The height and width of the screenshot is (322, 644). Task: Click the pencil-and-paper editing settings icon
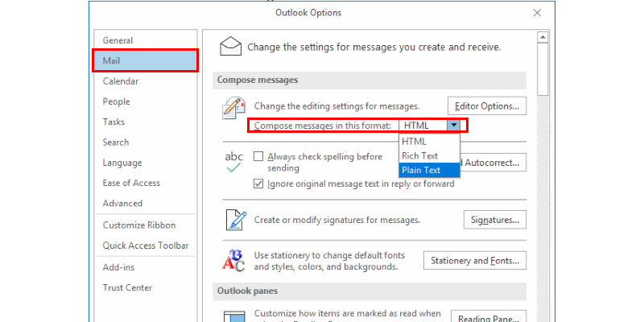(x=233, y=108)
